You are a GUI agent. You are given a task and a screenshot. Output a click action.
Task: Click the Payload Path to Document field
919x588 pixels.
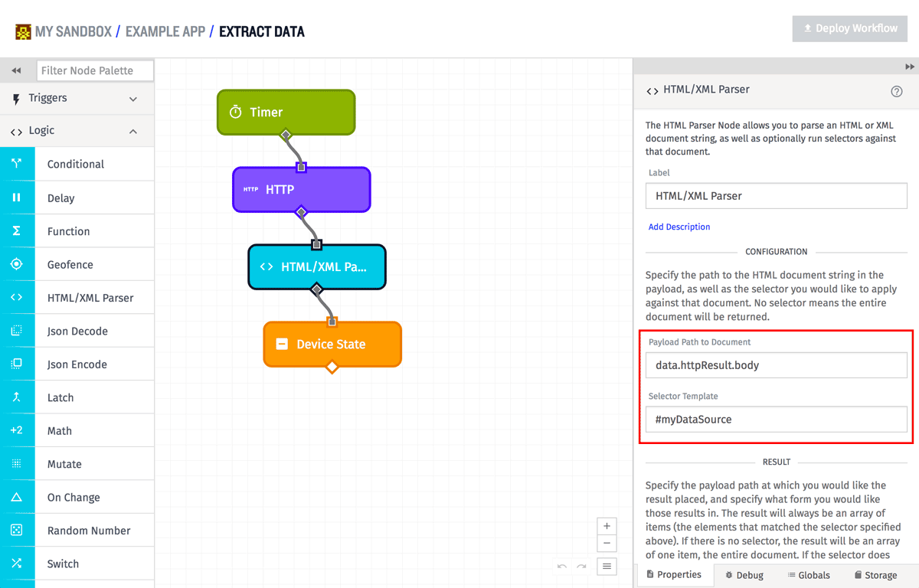tap(777, 365)
